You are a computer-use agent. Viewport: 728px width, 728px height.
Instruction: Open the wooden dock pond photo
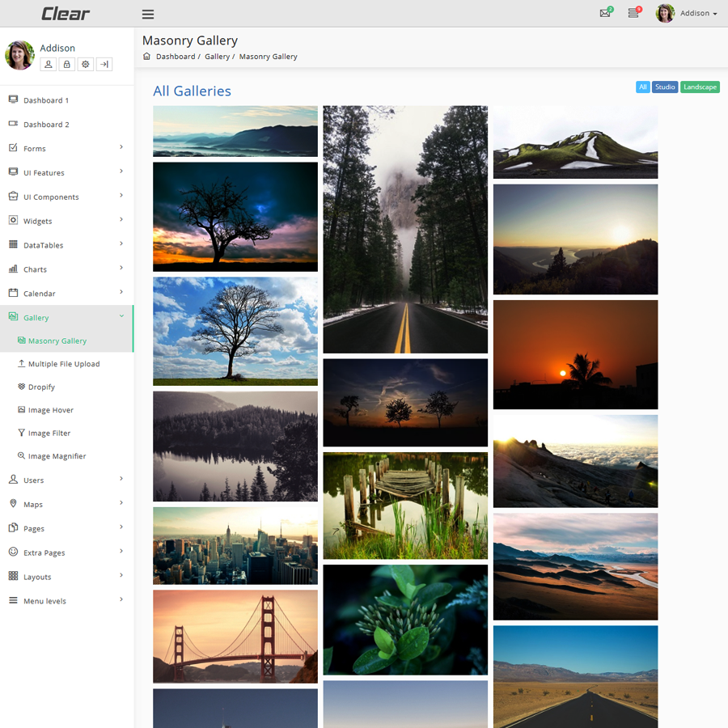(405, 506)
